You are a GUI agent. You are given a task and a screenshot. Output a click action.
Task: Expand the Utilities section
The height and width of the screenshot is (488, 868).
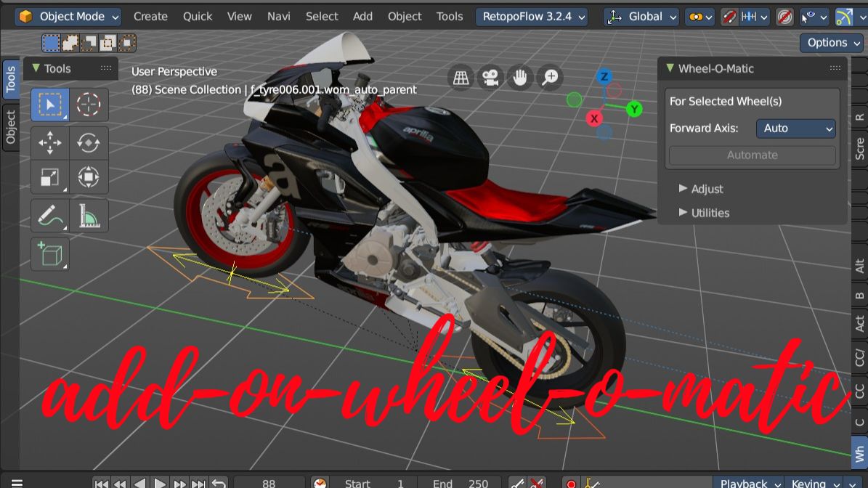(x=704, y=213)
